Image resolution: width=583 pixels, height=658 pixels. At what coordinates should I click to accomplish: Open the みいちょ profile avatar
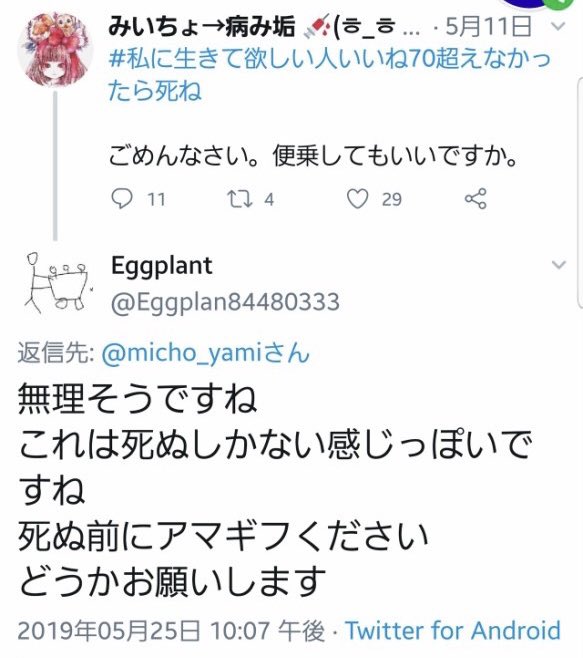tap(55, 49)
